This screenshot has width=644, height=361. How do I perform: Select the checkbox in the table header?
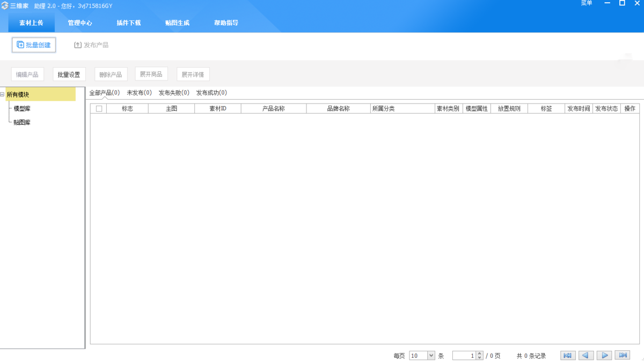(x=99, y=108)
